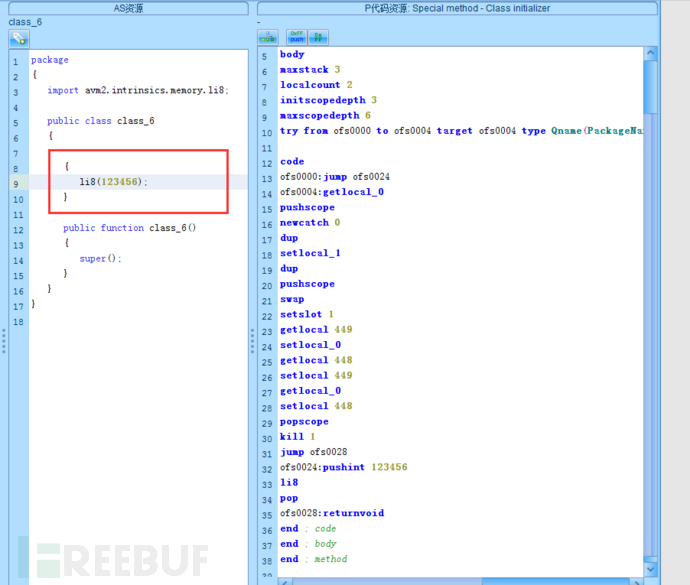Click the 'getlocal 449' instruction
The image size is (690, 585).
(316, 330)
